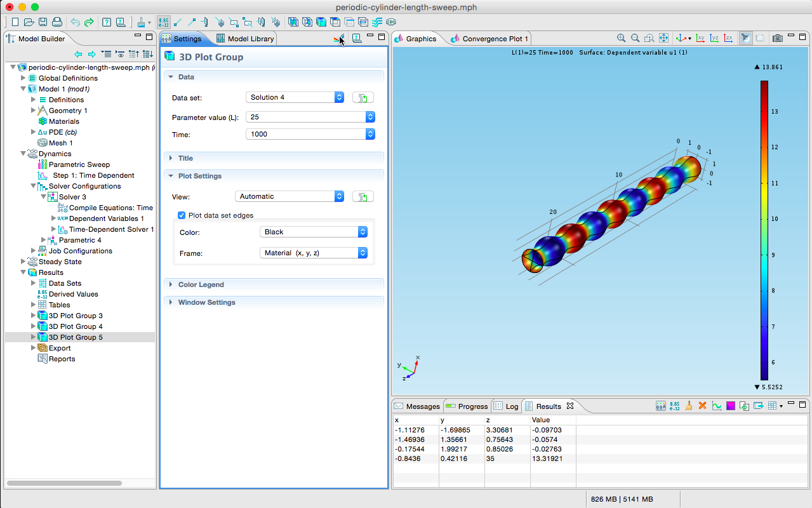Open the Data set dropdown
Screen dimensions: 812x508
[x=295, y=97]
